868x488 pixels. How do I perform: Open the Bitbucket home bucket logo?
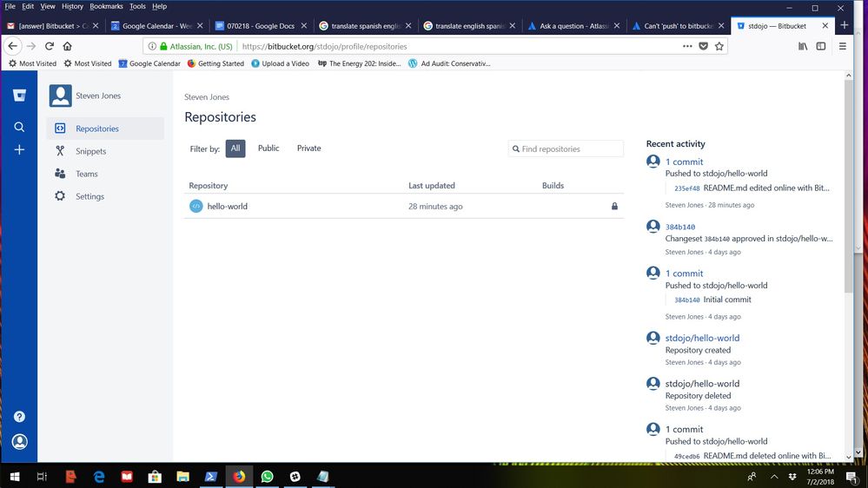coord(19,96)
